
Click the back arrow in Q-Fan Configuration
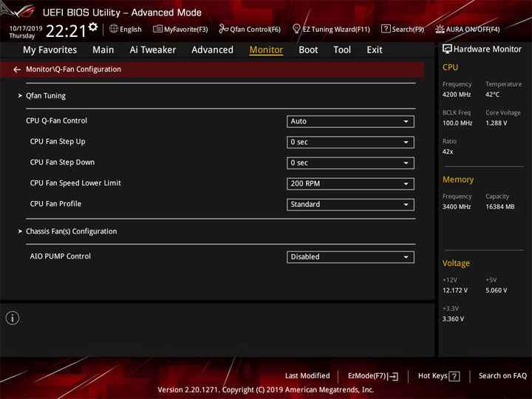17,69
